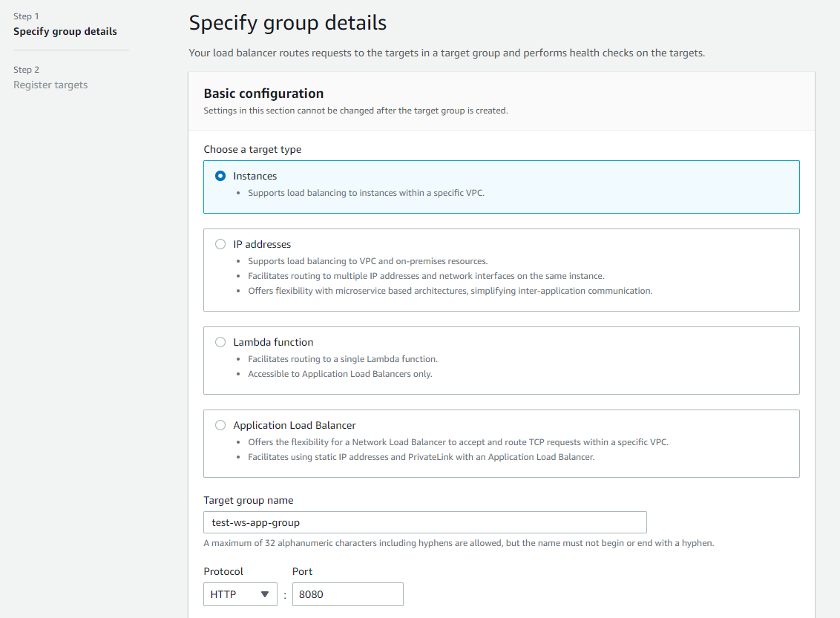The width and height of the screenshot is (840, 618).
Task: Open the Protocol dropdown showing HTTP
Action: [x=240, y=594]
